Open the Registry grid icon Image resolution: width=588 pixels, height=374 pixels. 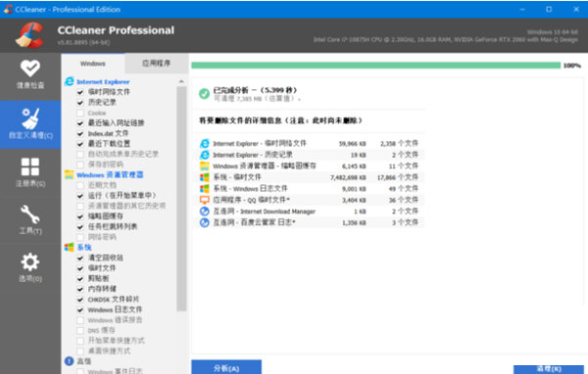pyautogui.click(x=30, y=166)
